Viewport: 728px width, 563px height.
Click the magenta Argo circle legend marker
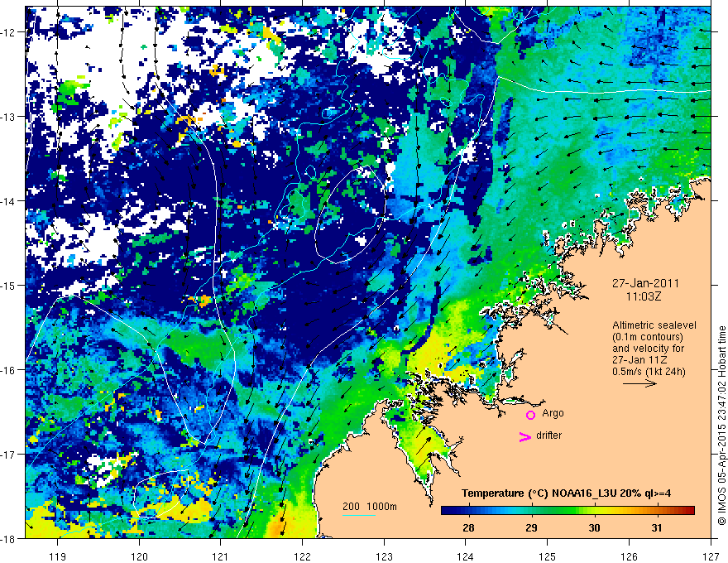coord(530,415)
